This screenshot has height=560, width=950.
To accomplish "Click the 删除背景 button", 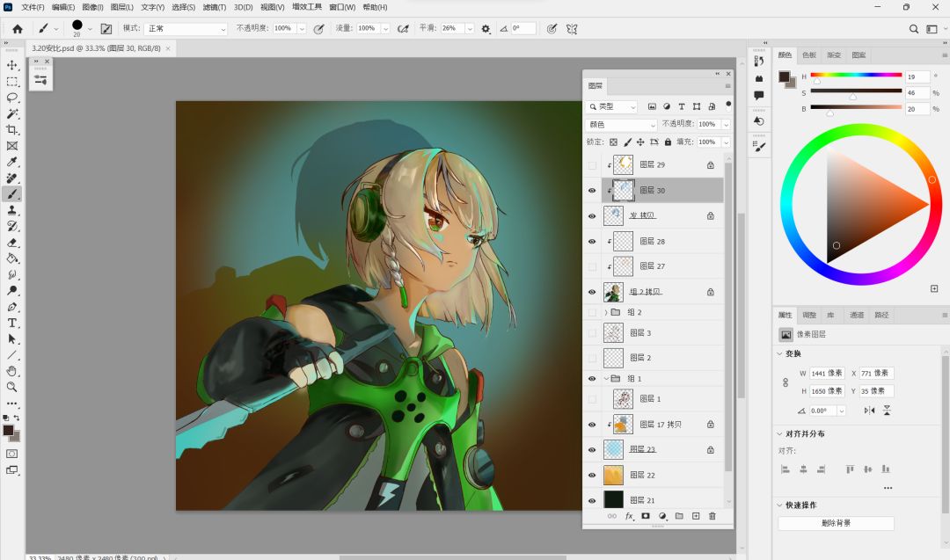I will pos(837,523).
